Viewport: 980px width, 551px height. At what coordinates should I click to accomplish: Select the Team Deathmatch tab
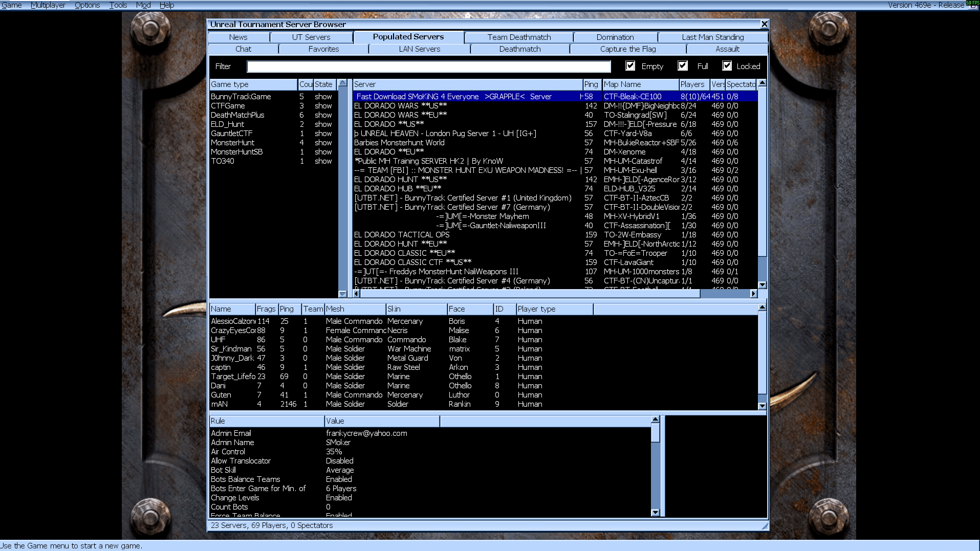tap(519, 37)
